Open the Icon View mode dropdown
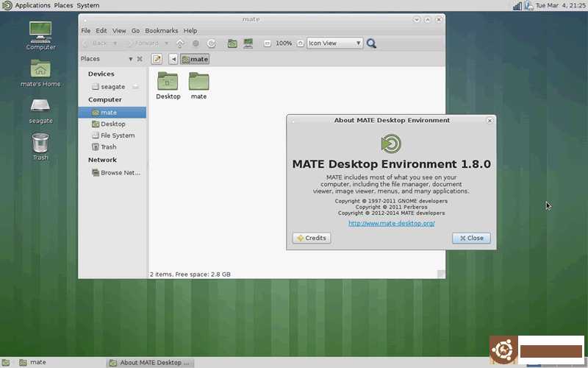Screen dimensions: 588x368 tap(335, 43)
